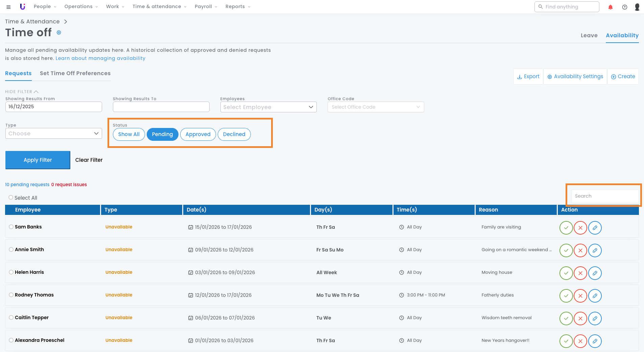Viewport: 644px width, 352px height.
Task: Toggle the Select All radio button
Action: coord(11,197)
